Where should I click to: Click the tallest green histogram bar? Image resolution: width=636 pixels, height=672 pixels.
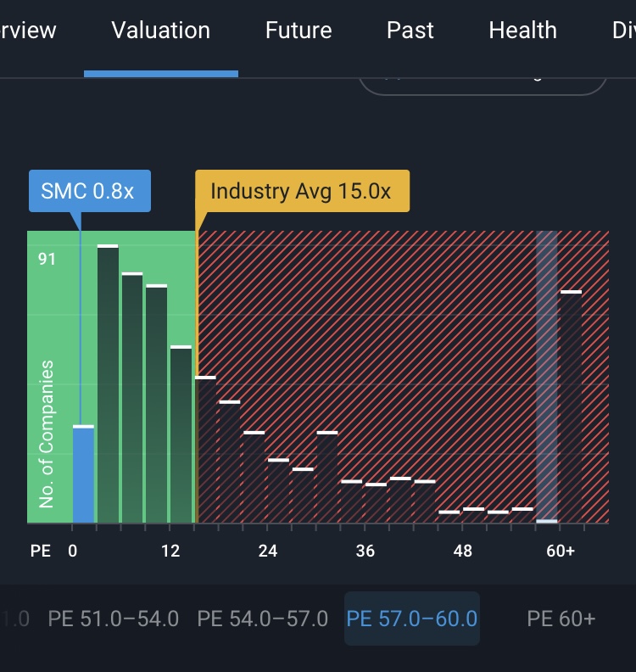point(108,384)
